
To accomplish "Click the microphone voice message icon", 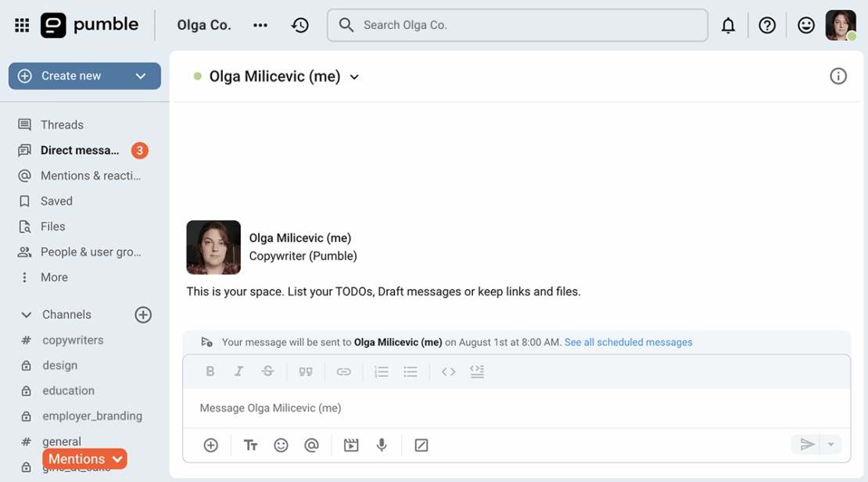I will (x=382, y=445).
